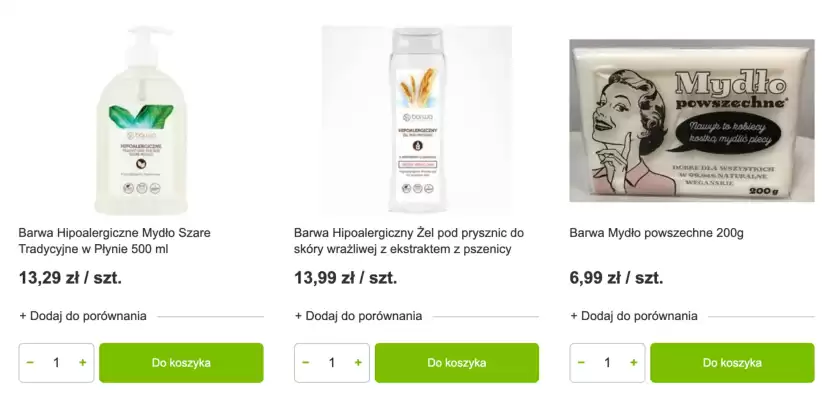Screen dimensions: 832x400
Task: Decrease quantity for Barwa Mydło Szare liquid soap
Action: [30, 363]
